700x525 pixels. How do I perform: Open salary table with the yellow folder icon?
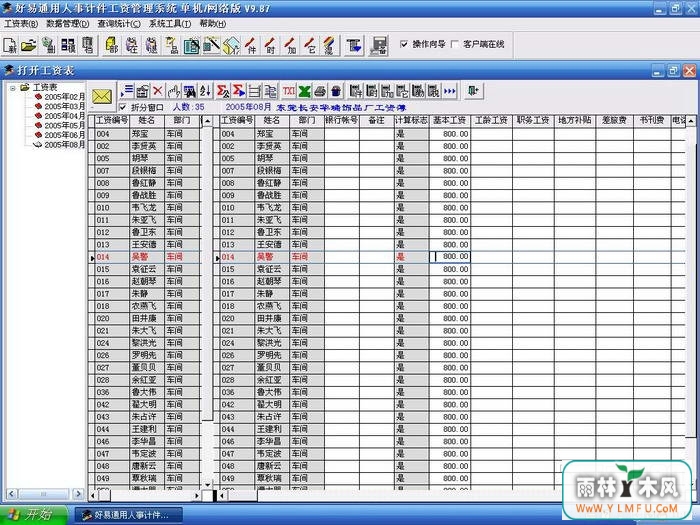click(29, 45)
